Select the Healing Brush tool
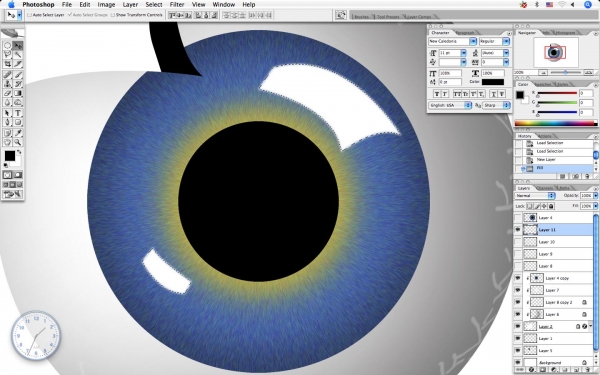Viewport: 600px width, 375px height. (x=7, y=75)
